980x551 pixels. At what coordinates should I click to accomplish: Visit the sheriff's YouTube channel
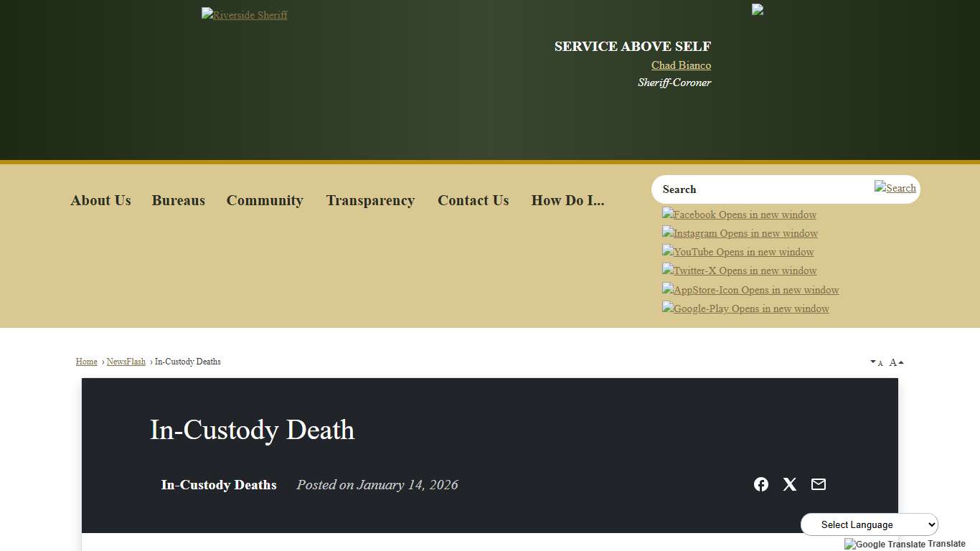click(x=737, y=251)
